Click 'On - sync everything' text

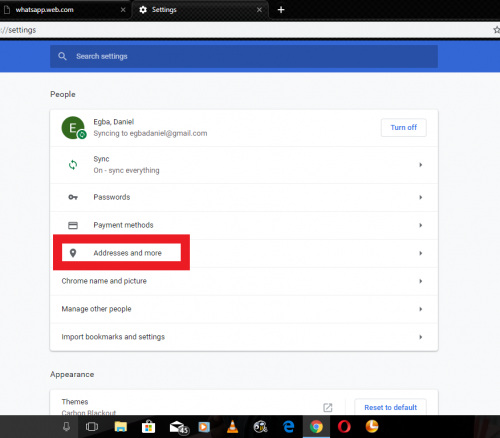(x=126, y=170)
